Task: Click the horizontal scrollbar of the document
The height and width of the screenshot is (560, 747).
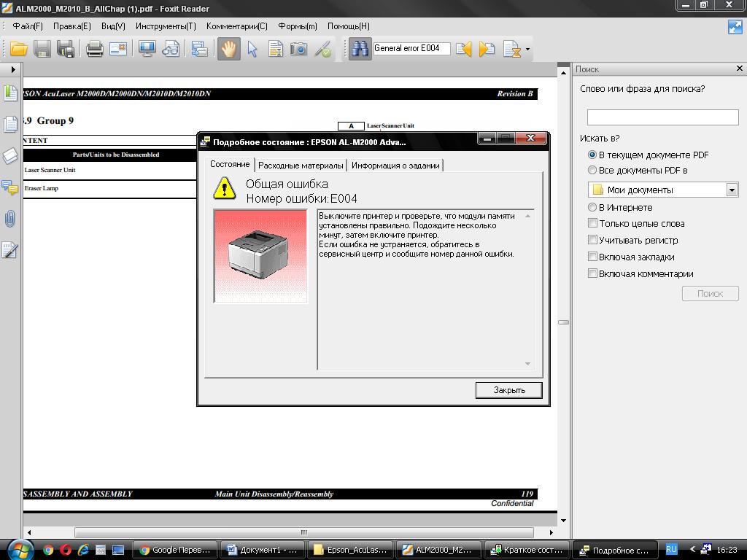Action: pyautogui.click(x=303, y=532)
